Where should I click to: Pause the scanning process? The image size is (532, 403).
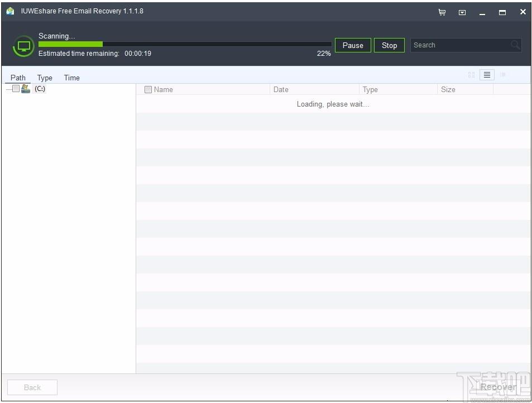click(x=353, y=45)
